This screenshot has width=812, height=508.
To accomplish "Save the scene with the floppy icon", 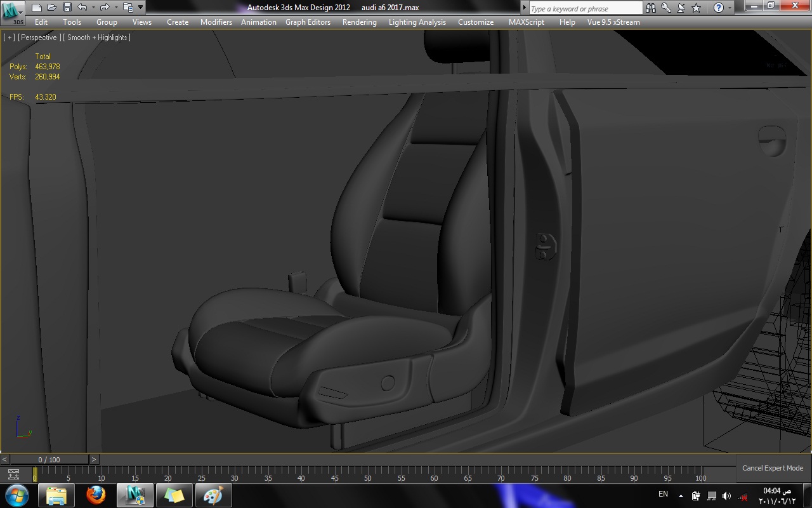I will pyautogui.click(x=67, y=8).
